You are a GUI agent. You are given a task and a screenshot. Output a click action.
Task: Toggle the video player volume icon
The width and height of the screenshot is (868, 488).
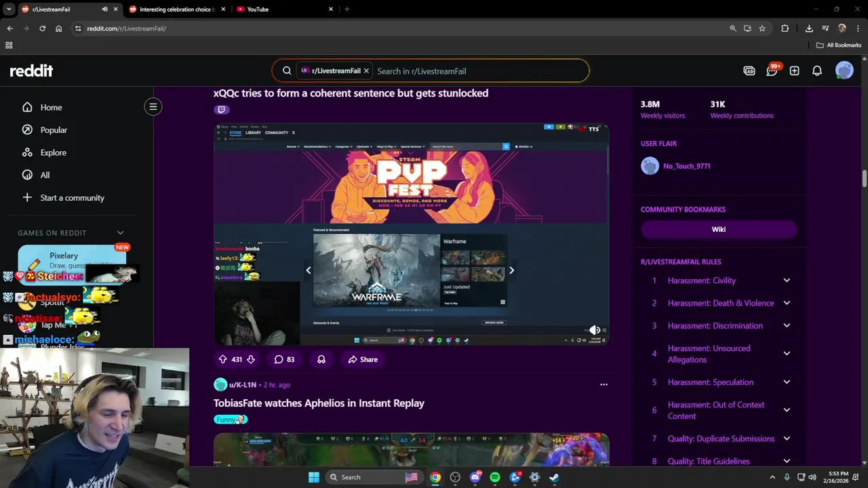[594, 330]
